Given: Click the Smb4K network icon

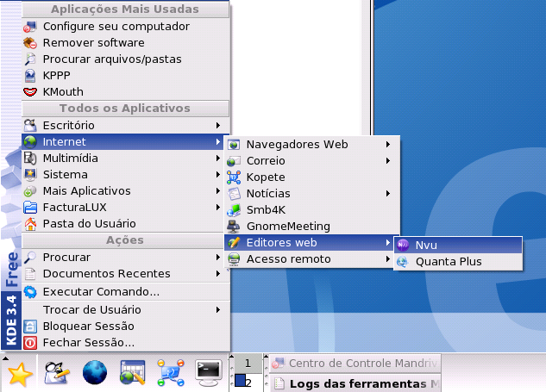Looking at the screenshot, I should point(234,209).
